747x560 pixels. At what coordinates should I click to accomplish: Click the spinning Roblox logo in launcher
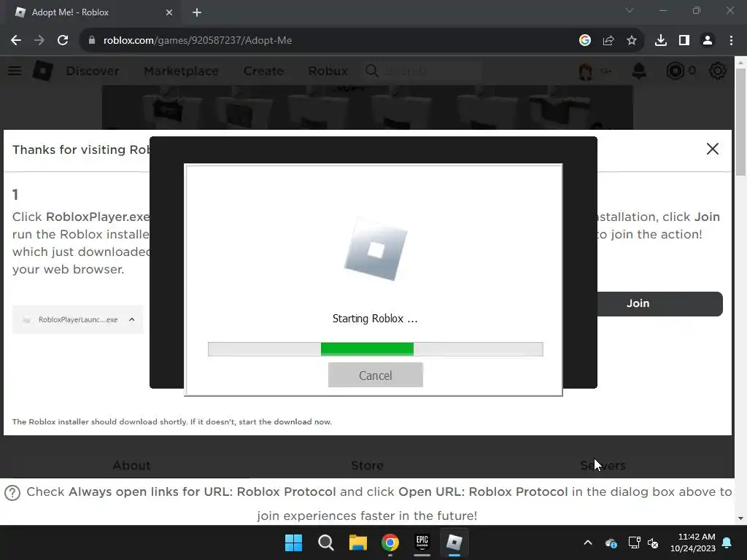pos(376,251)
